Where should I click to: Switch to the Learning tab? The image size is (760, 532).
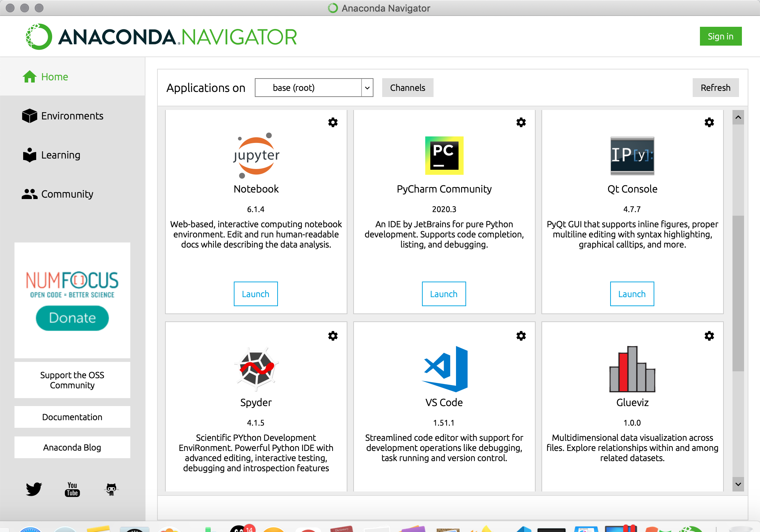coord(60,155)
